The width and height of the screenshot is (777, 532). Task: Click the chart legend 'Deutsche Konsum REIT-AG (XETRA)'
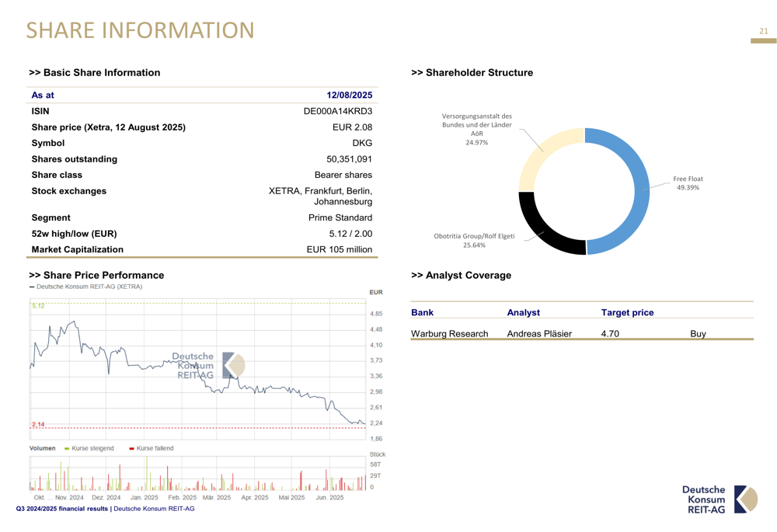coord(85,287)
